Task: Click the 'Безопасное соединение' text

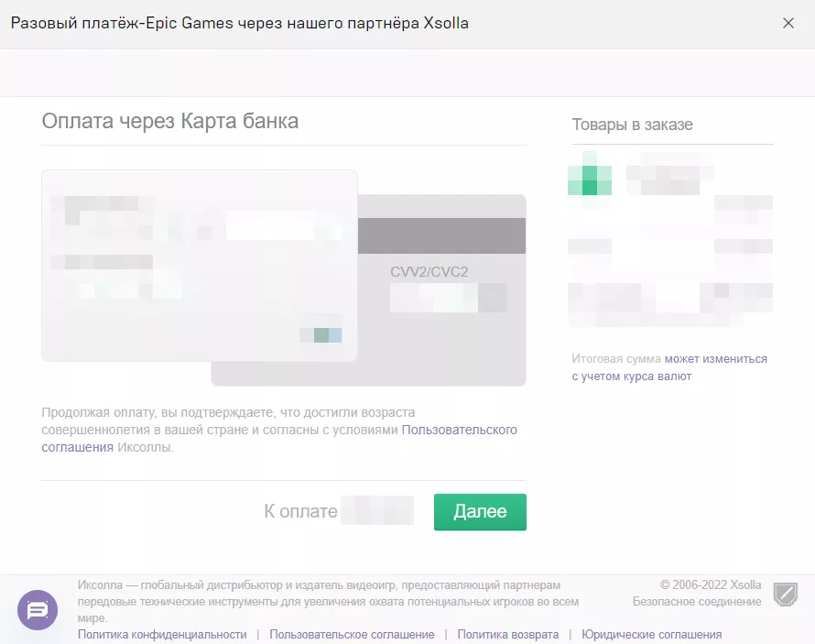Action: click(696, 602)
